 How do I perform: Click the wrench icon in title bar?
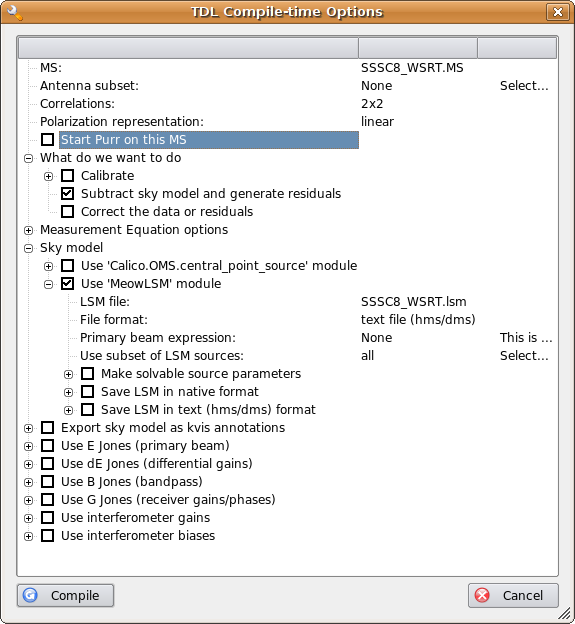[x=15, y=12]
